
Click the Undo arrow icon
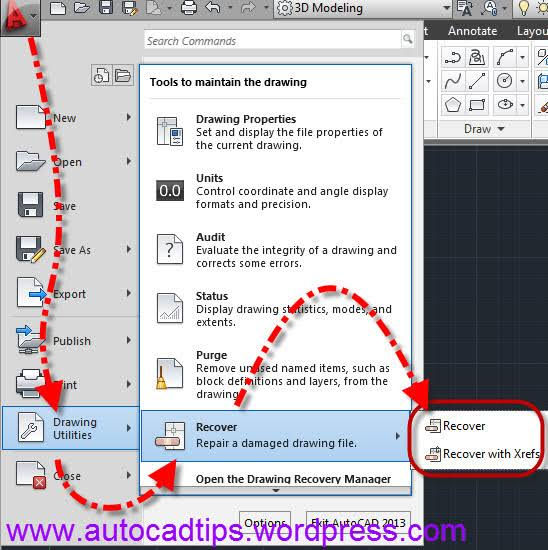[213, 8]
